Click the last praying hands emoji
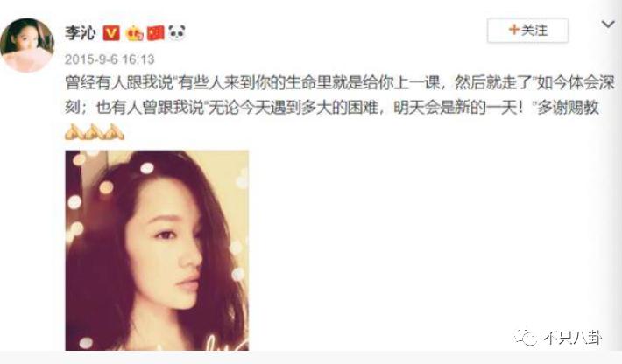This screenshot has height=364, width=622. click(114, 131)
